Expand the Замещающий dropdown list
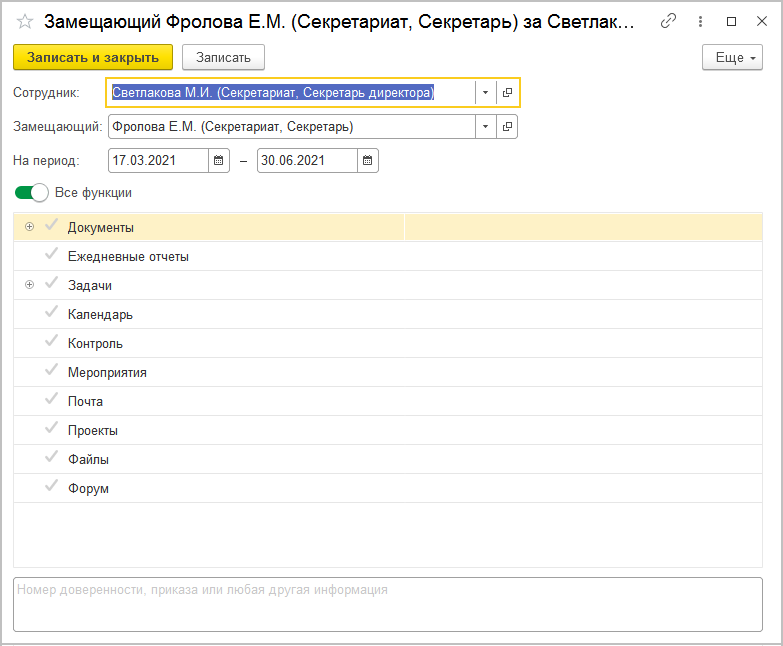 tap(485, 127)
